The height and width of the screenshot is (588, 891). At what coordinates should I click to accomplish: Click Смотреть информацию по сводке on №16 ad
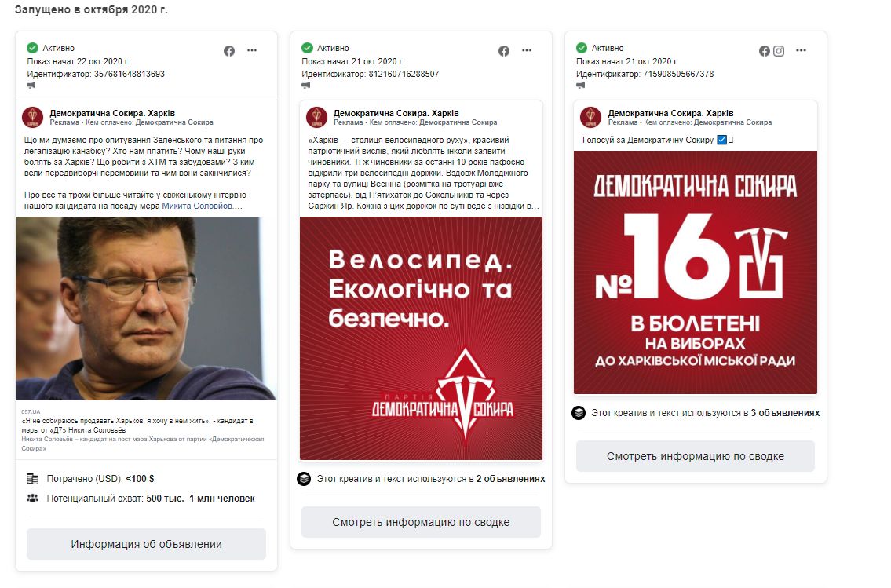696,456
